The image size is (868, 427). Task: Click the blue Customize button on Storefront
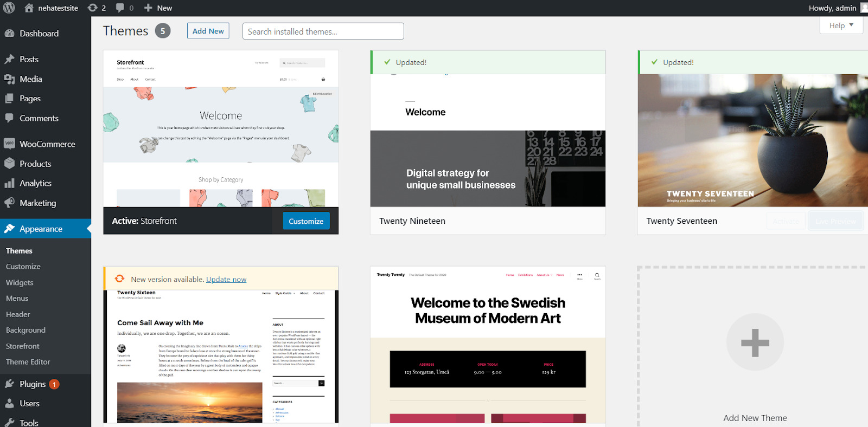tap(306, 221)
